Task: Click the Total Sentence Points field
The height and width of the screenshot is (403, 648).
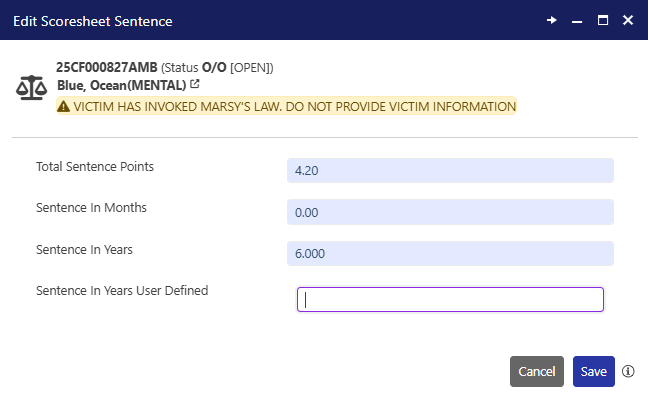Action: pyautogui.click(x=449, y=171)
